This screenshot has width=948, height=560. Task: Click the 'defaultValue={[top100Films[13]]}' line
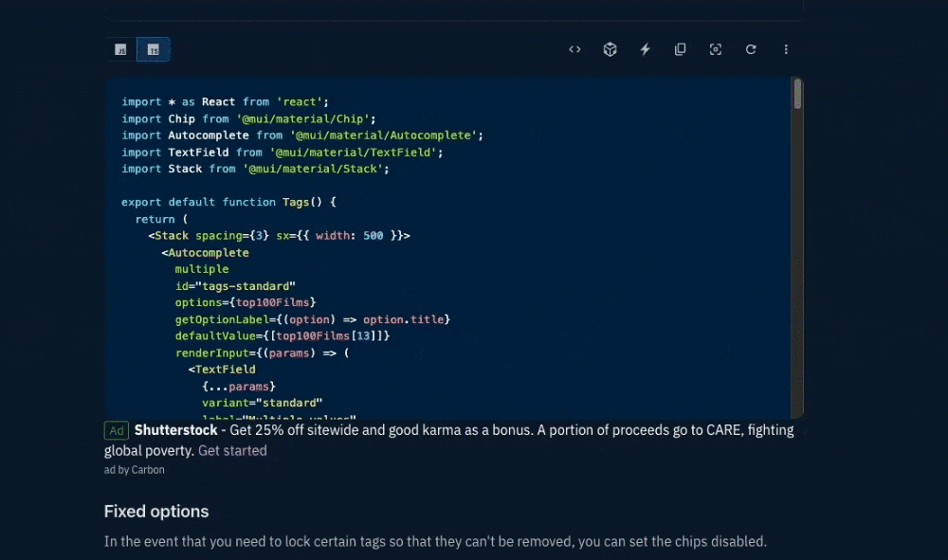(283, 335)
